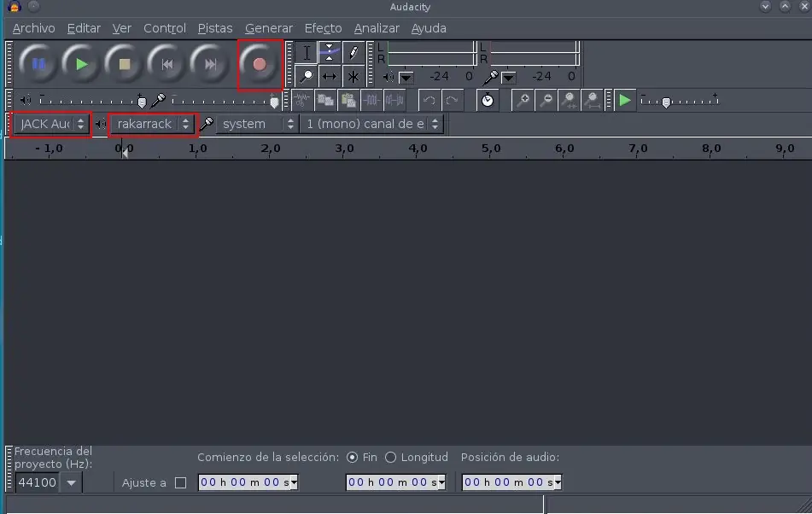This screenshot has width=812, height=514.
Task: Click the Undo arrow icon
Action: click(x=429, y=101)
